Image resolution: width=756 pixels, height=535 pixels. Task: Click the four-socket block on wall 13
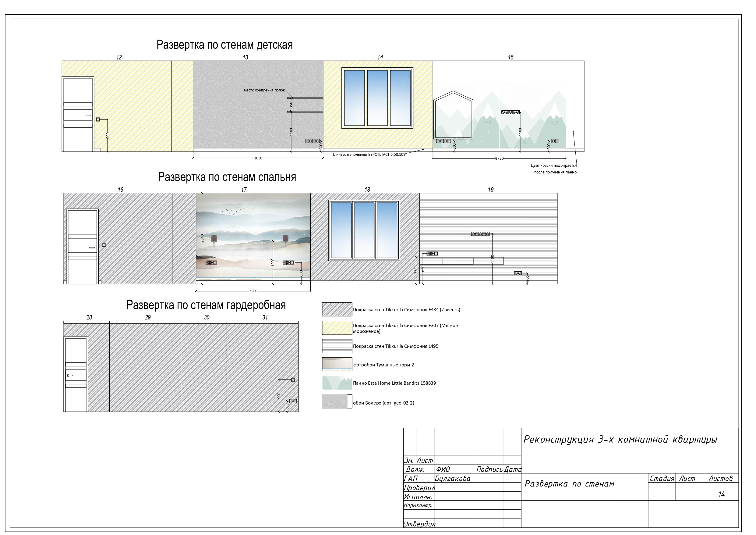(312, 141)
